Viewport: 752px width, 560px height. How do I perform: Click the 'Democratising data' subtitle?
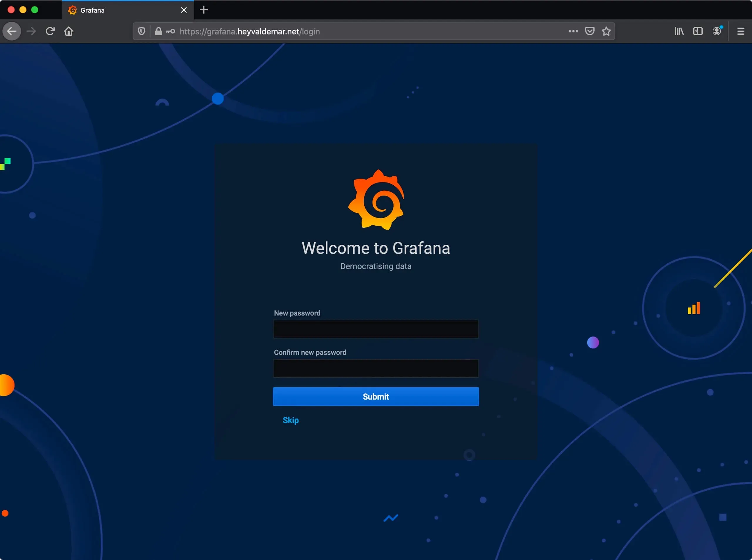click(x=376, y=266)
